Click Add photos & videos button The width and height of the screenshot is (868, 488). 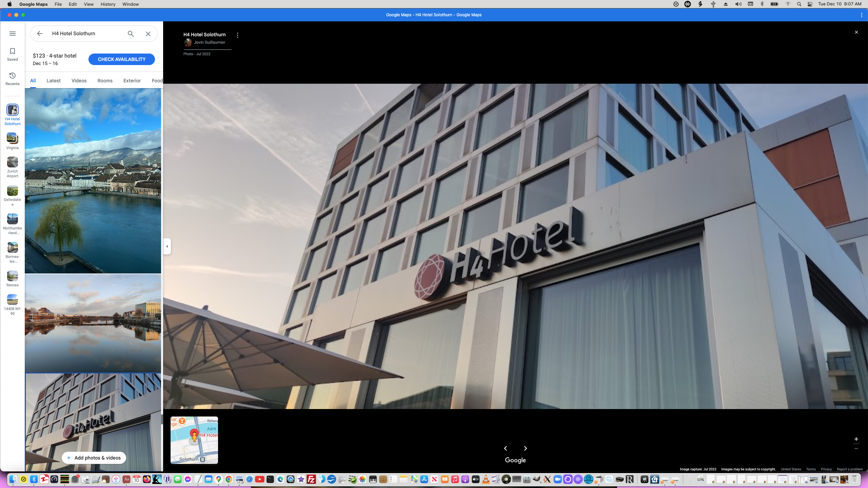(94, 458)
